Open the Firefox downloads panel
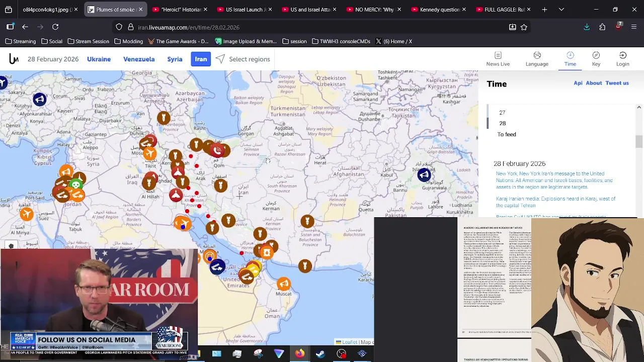 [x=587, y=27]
